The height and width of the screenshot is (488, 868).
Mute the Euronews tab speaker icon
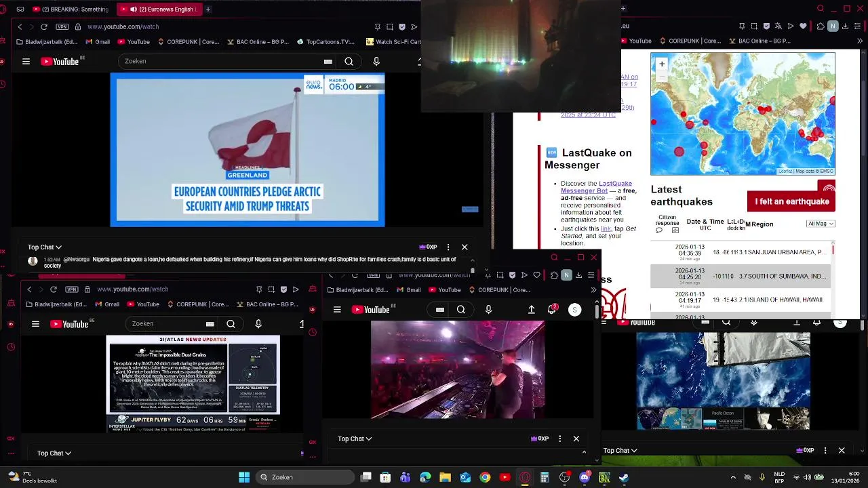[x=134, y=9]
